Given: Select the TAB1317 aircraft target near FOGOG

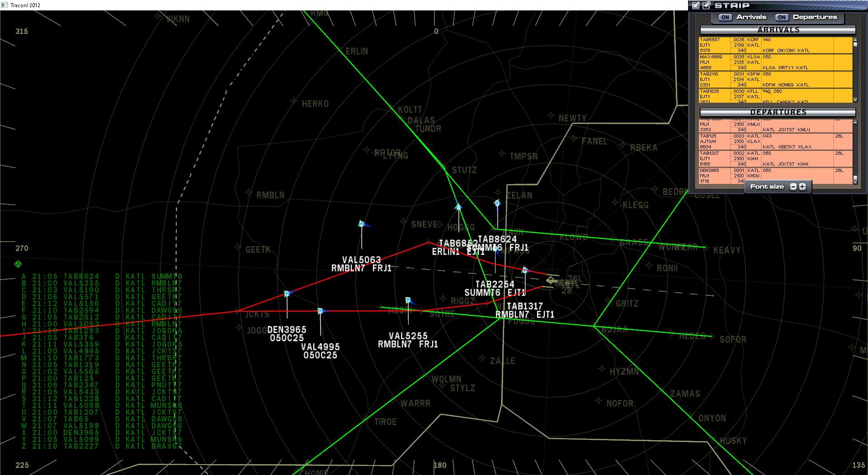Looking at the screenshot, I should point(524,270).
